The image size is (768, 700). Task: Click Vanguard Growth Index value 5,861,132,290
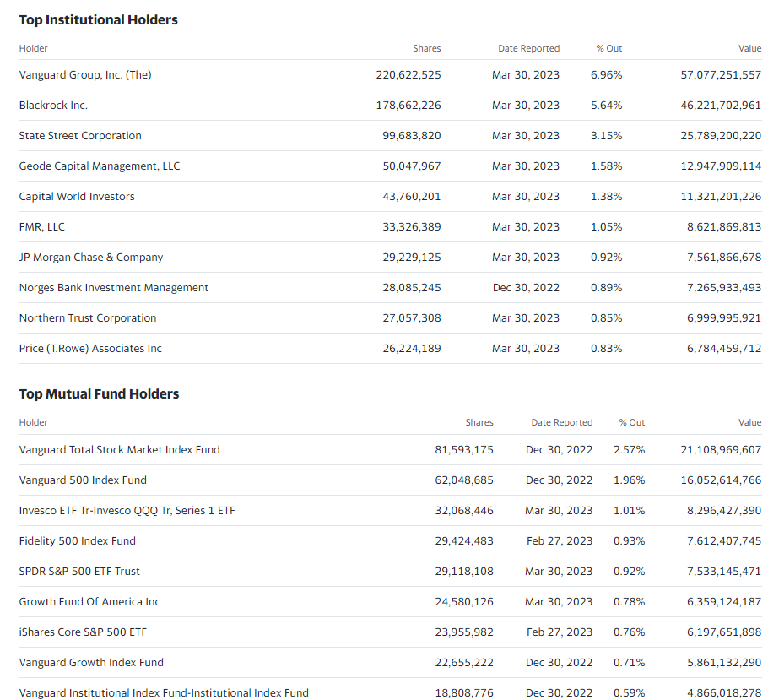724,663
